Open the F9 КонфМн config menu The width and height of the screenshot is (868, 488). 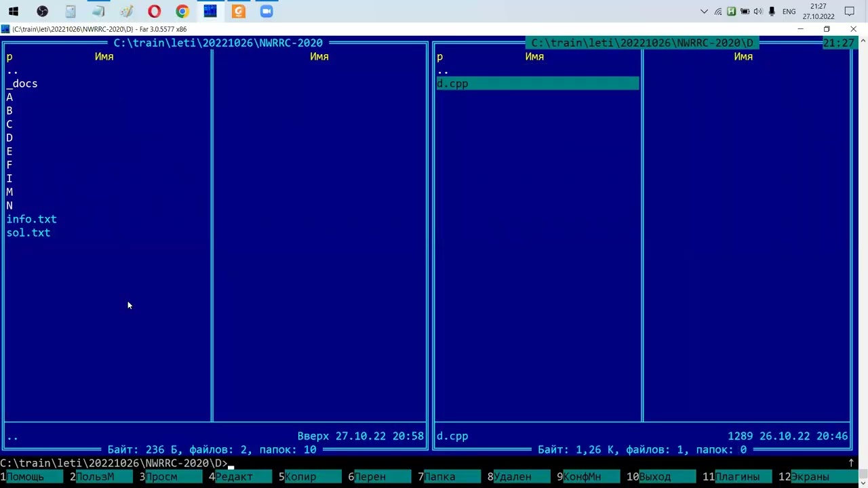click(x=589, y=477)
